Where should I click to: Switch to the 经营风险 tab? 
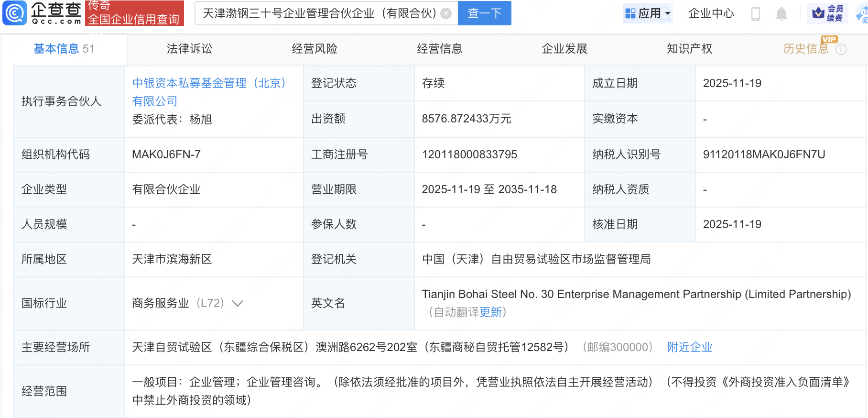315,49
